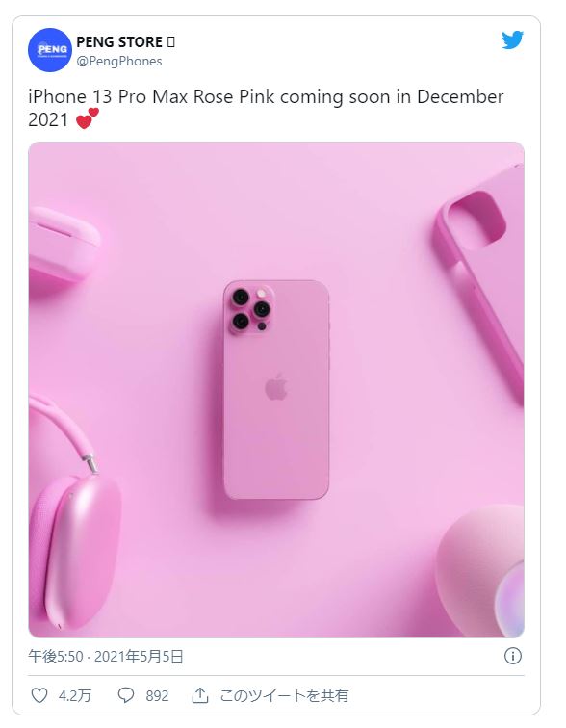Click the このツイートを共有 share text

pos(284,695)
